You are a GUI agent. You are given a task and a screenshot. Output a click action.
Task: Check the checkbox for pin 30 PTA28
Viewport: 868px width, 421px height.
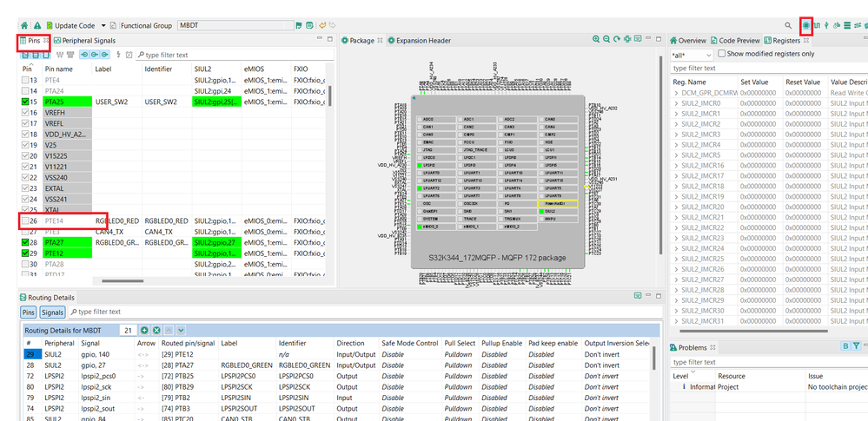[x=25, y=264]
